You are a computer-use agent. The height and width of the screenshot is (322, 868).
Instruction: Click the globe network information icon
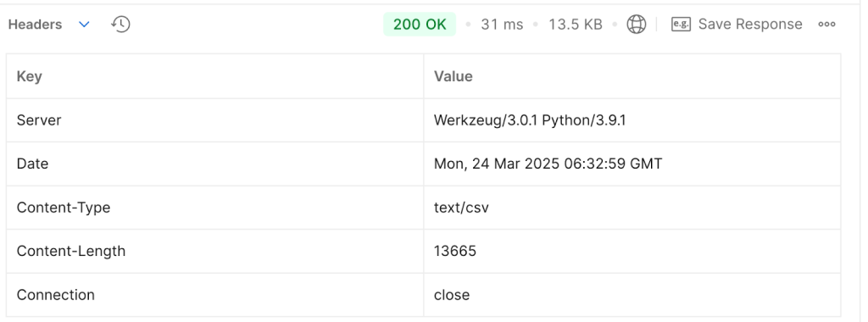[x=636, y=25]
